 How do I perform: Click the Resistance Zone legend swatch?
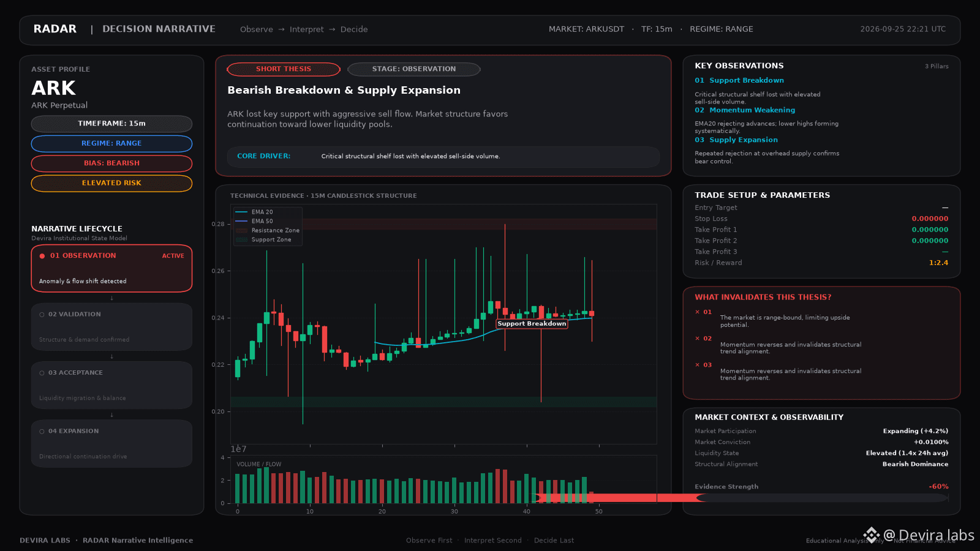point(241,230)
